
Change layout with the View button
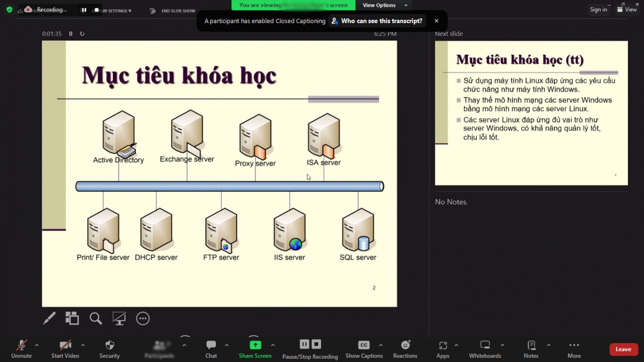[x=626, y=10]
